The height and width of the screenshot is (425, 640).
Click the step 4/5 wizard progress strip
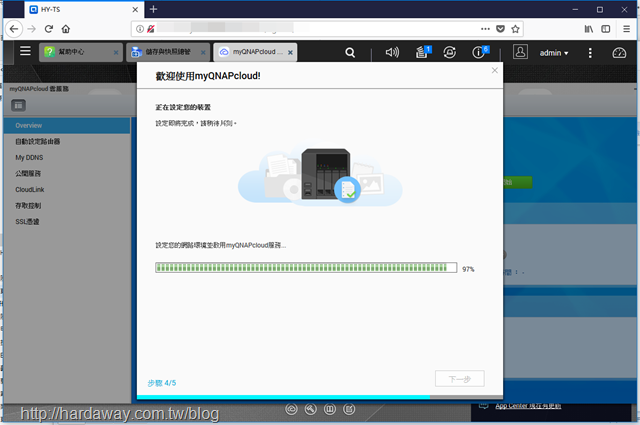[x=320, y=397]
